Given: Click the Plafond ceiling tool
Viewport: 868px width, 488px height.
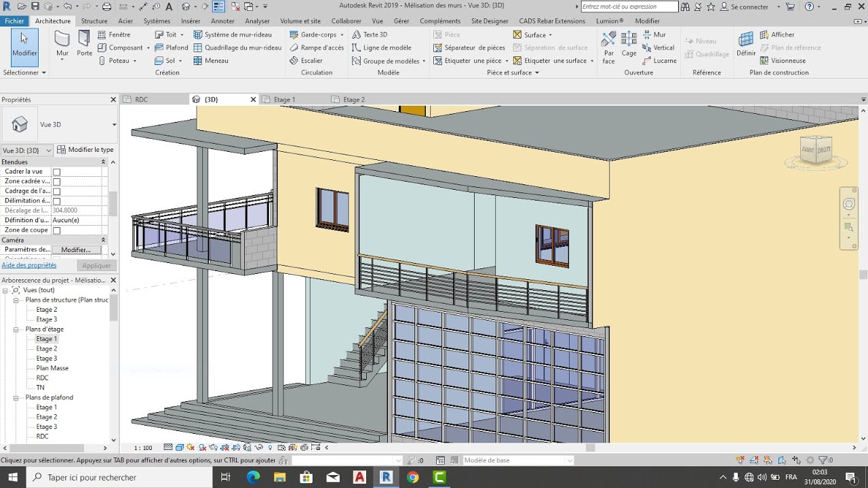Looking at the screenshot, I should click(172, 47).
